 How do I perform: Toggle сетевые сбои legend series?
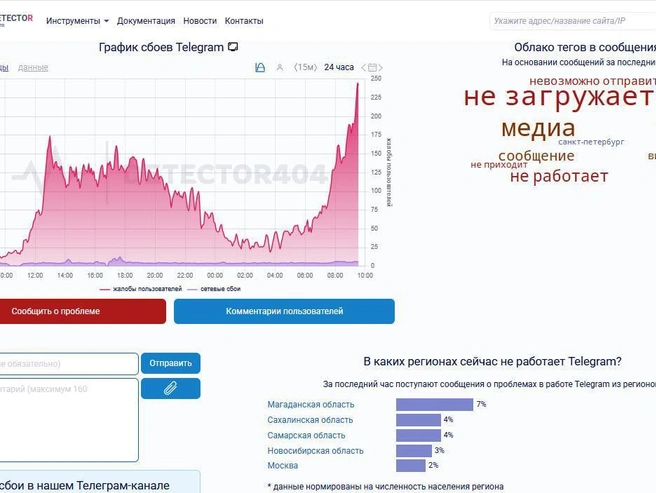(214, 289)
